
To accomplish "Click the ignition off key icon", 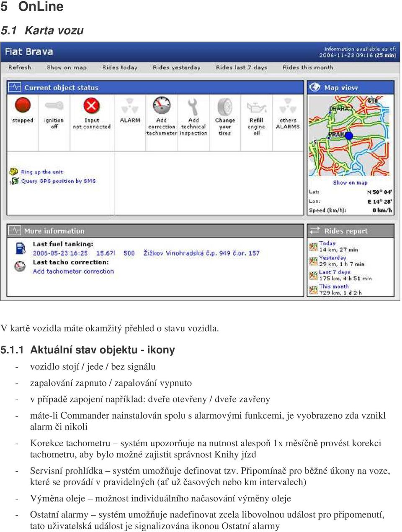I will coord(54,105).
